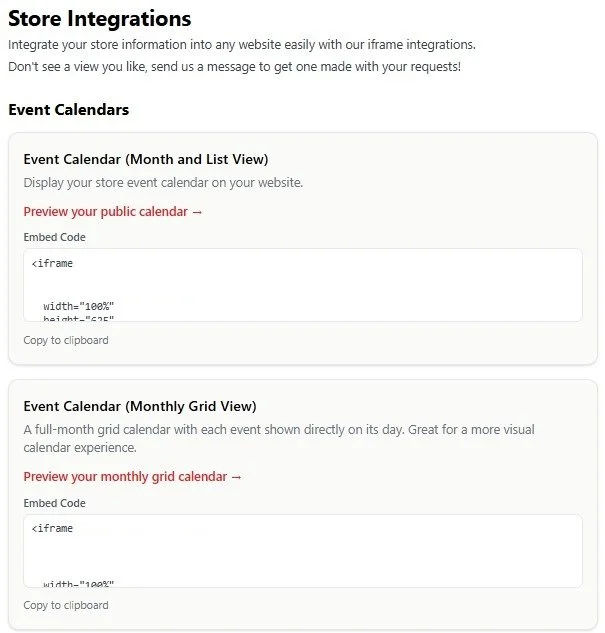Click the 'Embed Code' label in the Monthly Grid card
Screen dimensions: 605x633
(x=54, y=503)
